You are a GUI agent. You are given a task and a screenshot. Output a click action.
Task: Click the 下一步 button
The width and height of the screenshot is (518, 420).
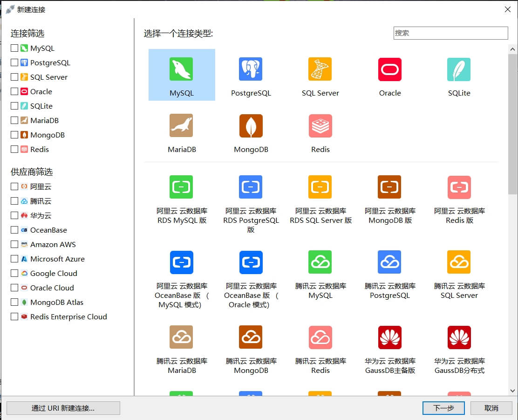443,408
